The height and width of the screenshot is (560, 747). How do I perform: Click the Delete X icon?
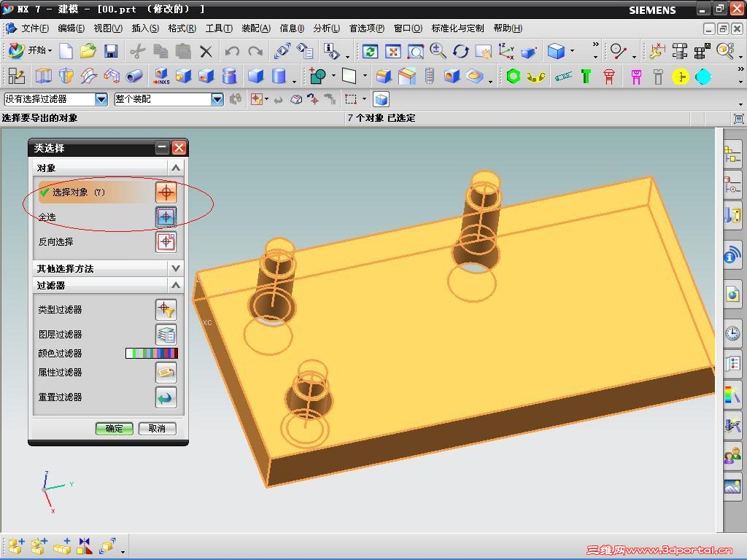coord(206,52)
